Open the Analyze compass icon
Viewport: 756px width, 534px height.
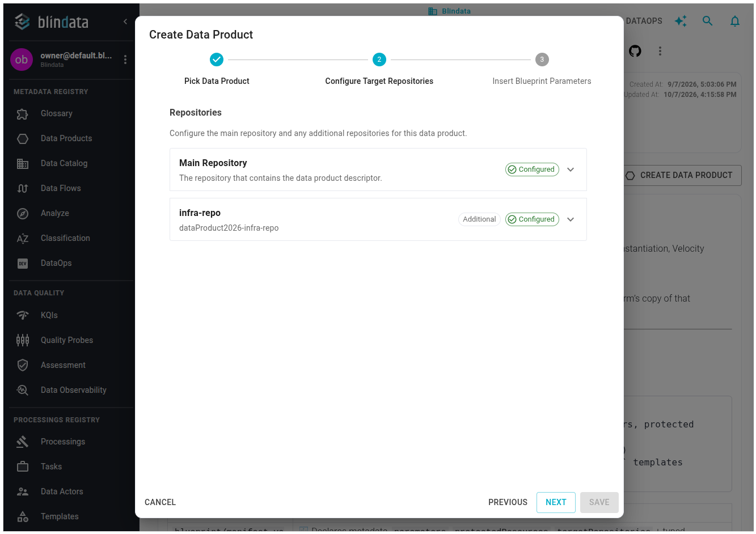(23, 214)
